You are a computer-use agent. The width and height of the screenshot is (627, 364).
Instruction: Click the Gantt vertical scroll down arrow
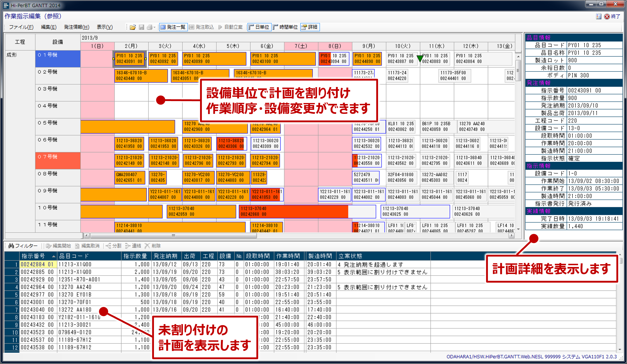[x=518, y=229]
